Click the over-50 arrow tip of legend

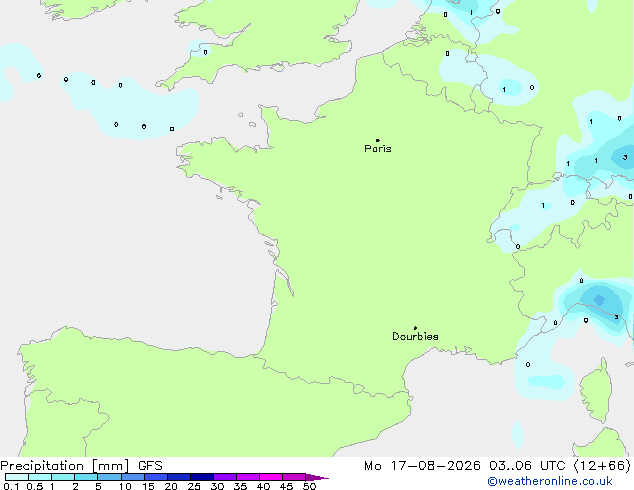pyautogui.click(x=317, y=477)
